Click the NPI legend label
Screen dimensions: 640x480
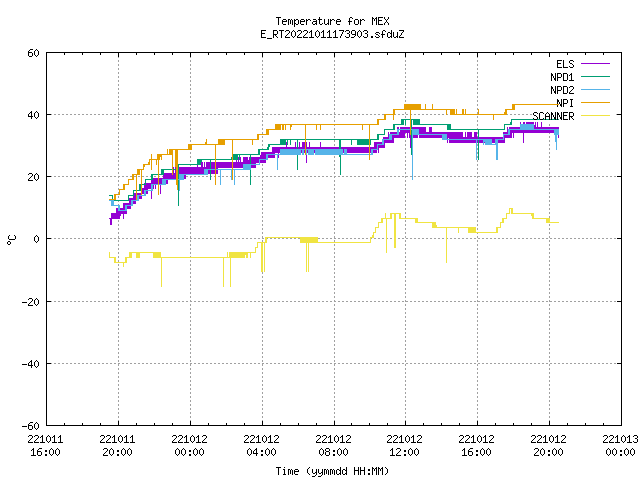coord(565,103)
